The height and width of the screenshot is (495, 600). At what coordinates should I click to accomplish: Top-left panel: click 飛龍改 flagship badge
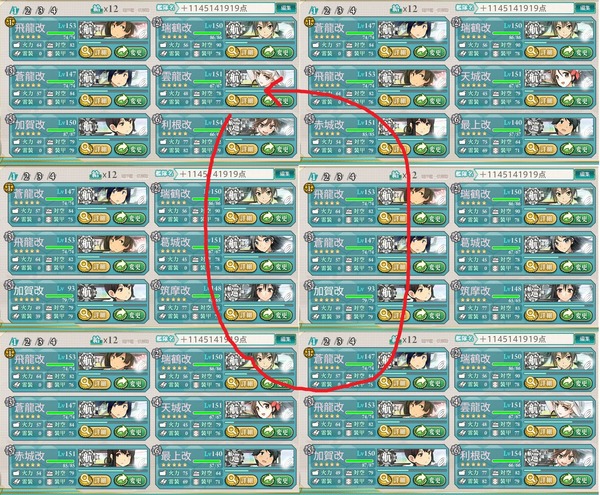[x=9, y=23]
